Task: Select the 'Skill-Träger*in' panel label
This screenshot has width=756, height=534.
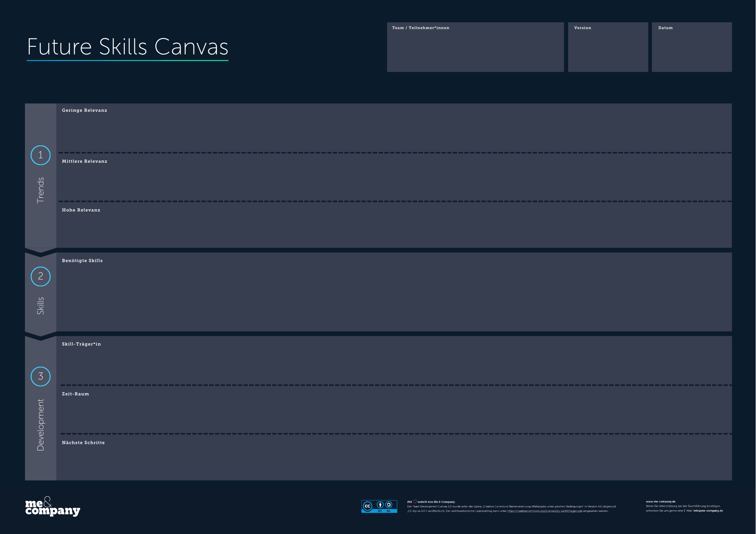Action: tap(82, 344)
